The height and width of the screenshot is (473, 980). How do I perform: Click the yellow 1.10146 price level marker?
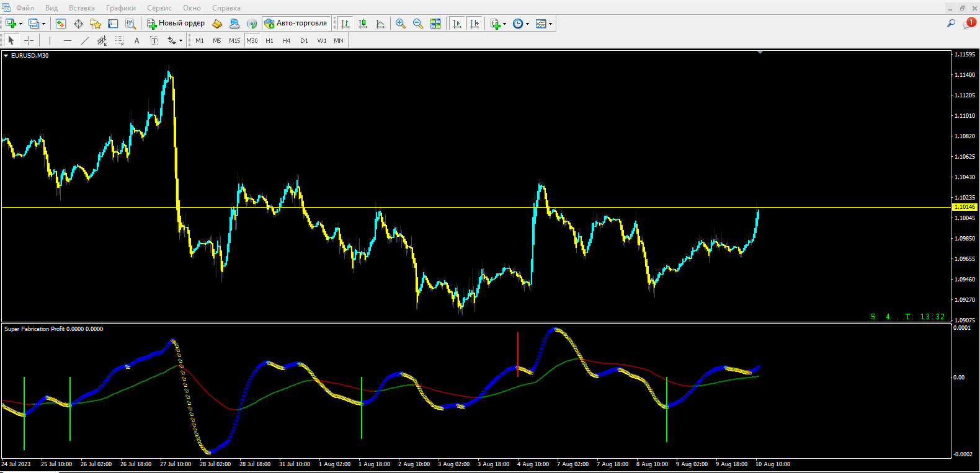click(964, 207)
